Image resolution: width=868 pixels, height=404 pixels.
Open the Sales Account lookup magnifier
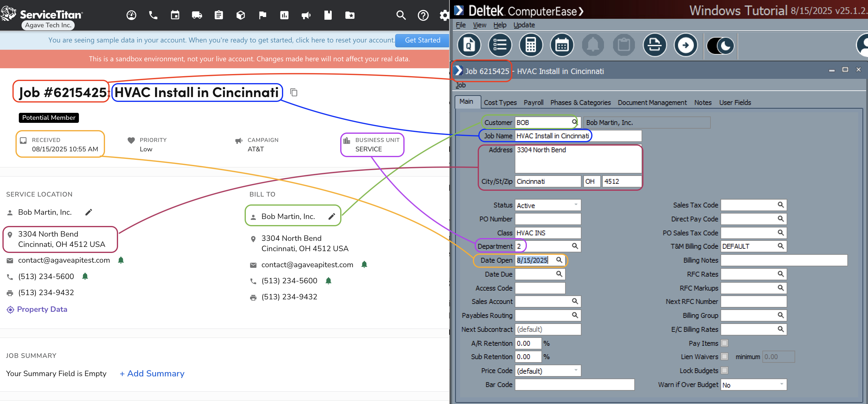pyautogui.click(x=575, y=301)
